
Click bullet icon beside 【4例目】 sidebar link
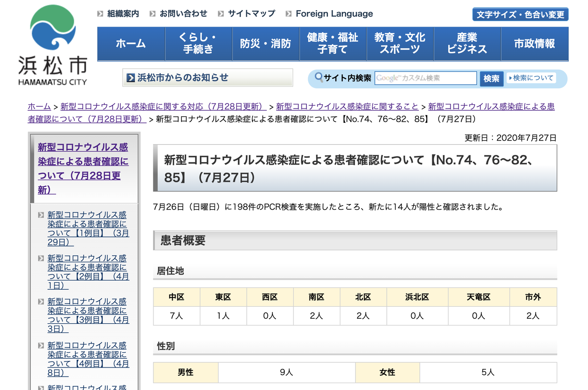point(41,346)
